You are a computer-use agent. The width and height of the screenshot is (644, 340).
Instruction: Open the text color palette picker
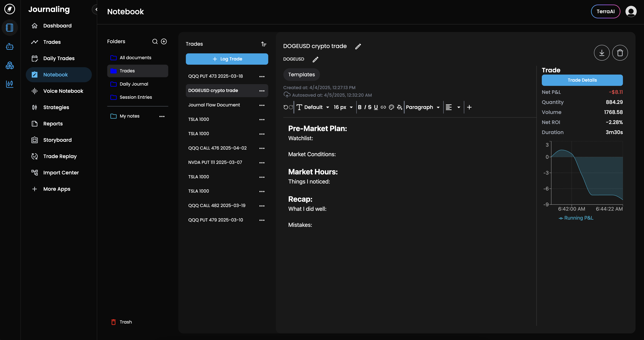pyautogui.click(x=391, y=107)
